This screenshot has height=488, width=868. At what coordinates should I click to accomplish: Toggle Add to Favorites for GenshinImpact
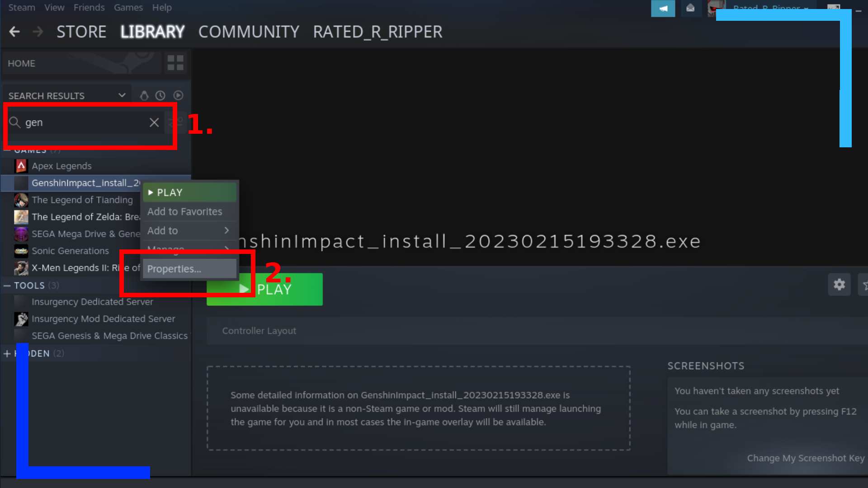[x=185, y=211]
